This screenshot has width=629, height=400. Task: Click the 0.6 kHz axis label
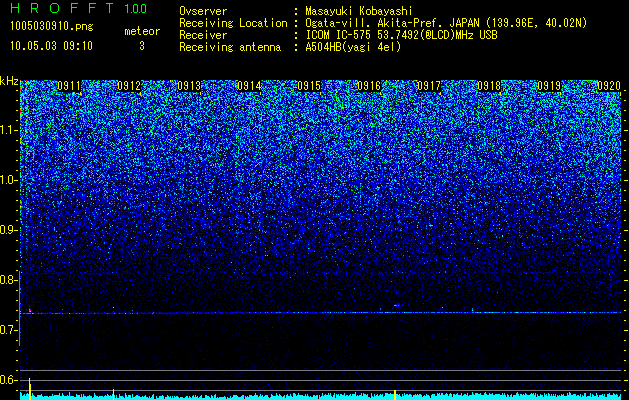click(x=9, y=380)
